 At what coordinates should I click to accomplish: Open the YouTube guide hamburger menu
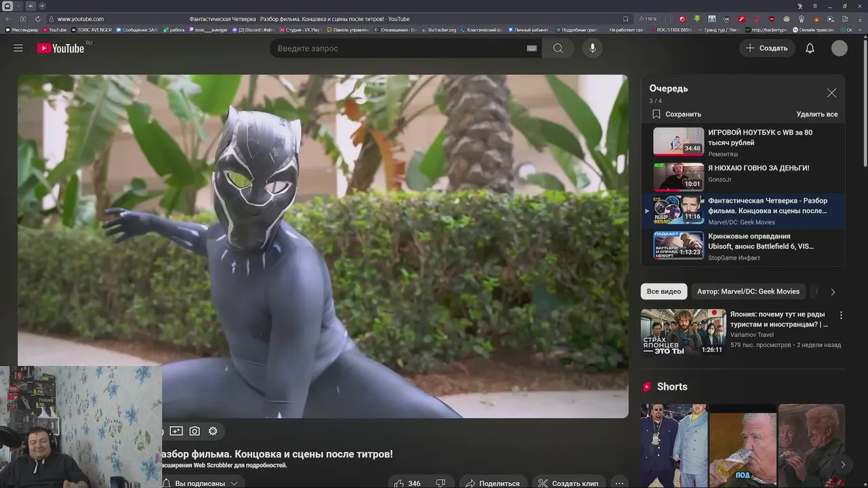tap(18, 48)
